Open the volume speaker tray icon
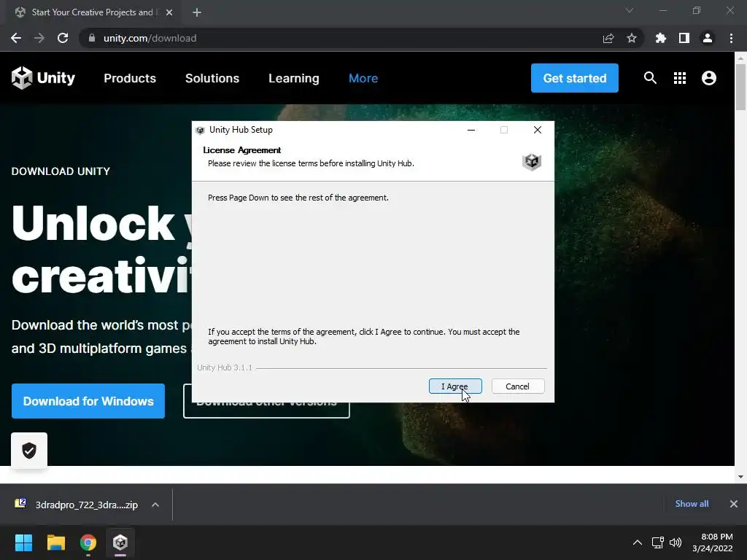 point(676,542)
